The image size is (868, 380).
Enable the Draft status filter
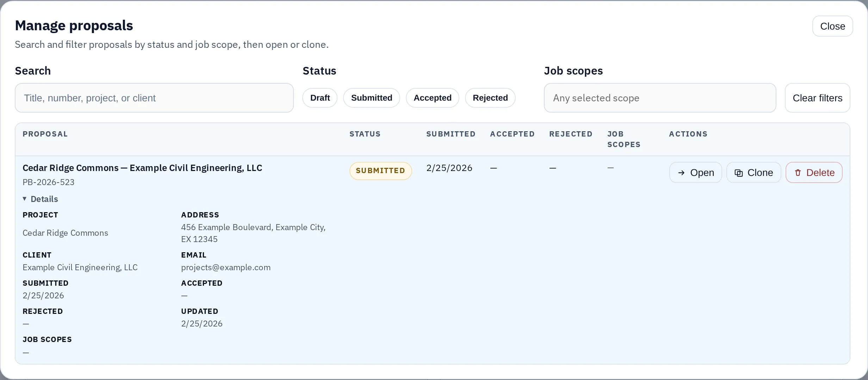pyautogui.click(x=320, y=97)
